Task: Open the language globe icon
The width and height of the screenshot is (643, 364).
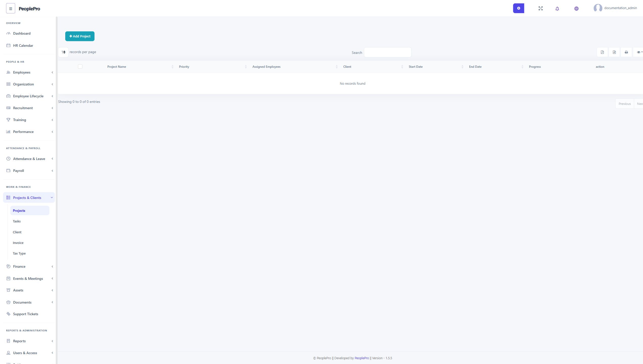Action: coord(576,9)
